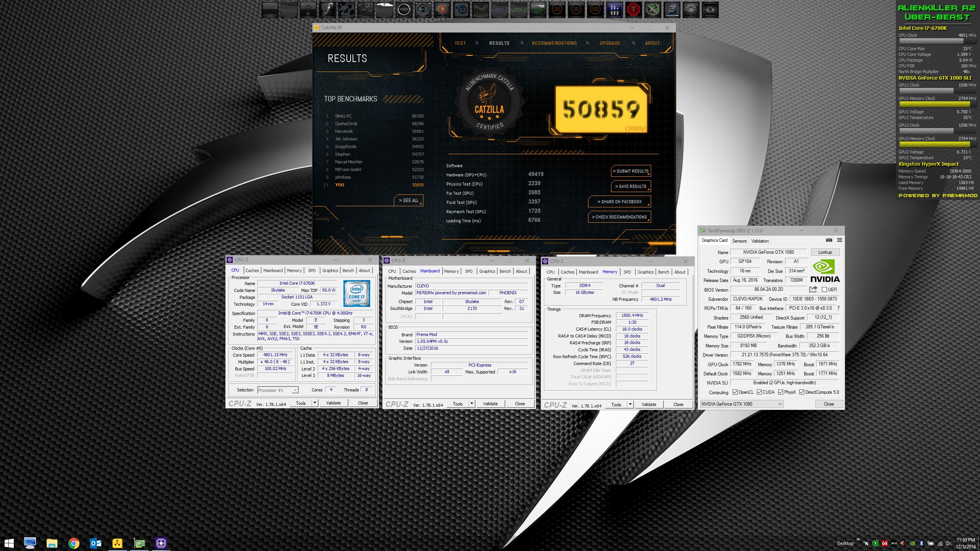The image size is (980, 551).
Task: Open the RECOMMENDATIONS tab in Catzilla
Action: coord(554,43)
